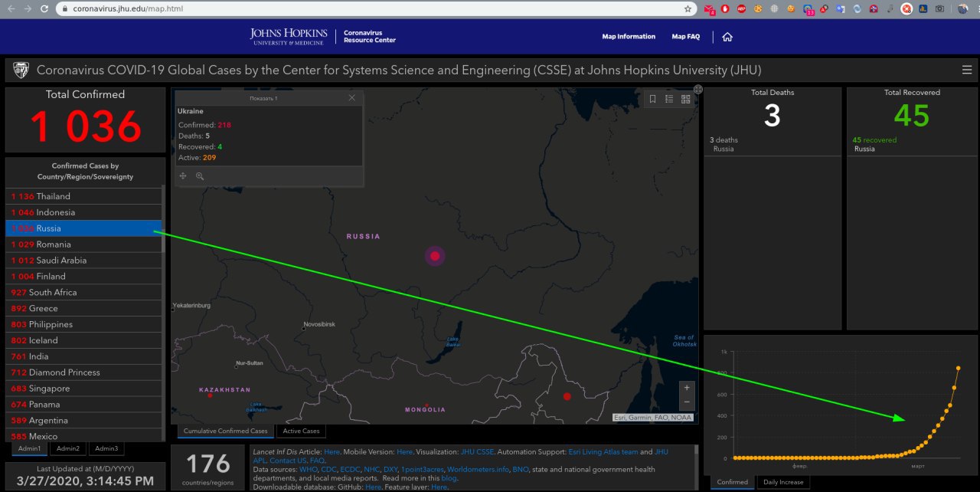Click the red case dot on Mongolia

[426, 404]
